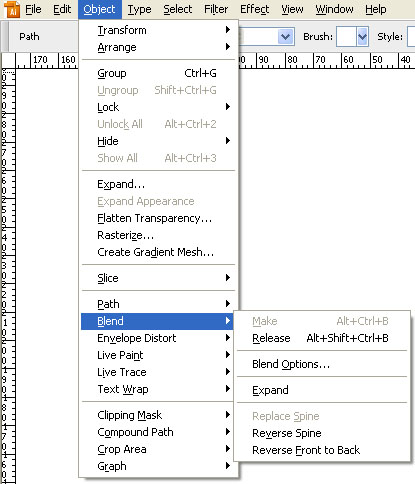This screenshot has width=415, height=484.
Task: Expand the Live Trace submenu
Action: tap(158, 372)
